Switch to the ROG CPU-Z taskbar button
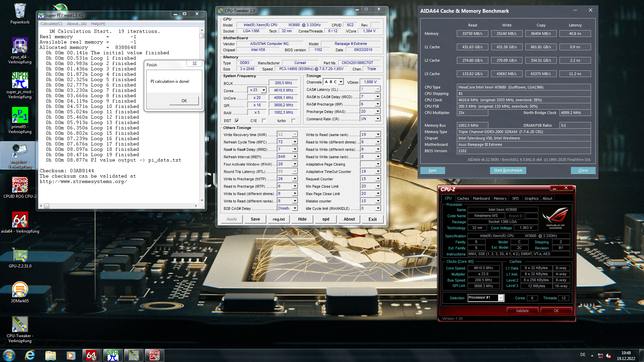The image size is (644, 362). point(154,355)
